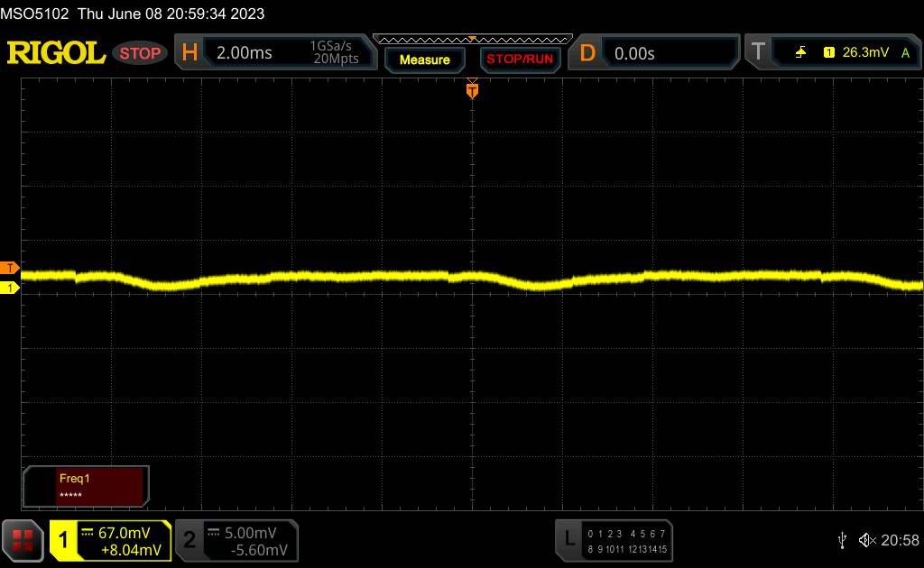Open the red function navigation grid icon
924x568 pixels.
click(23, 540)
